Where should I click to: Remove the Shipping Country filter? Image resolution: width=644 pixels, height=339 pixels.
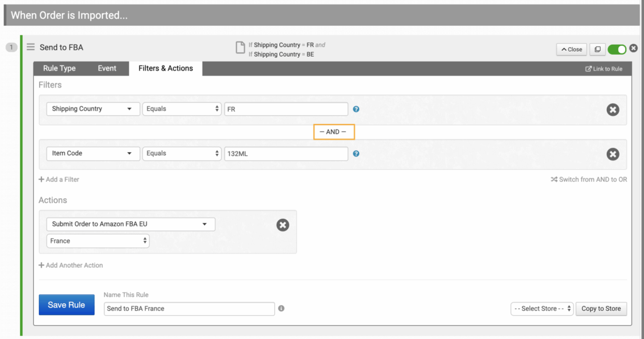tap(613, 109)
